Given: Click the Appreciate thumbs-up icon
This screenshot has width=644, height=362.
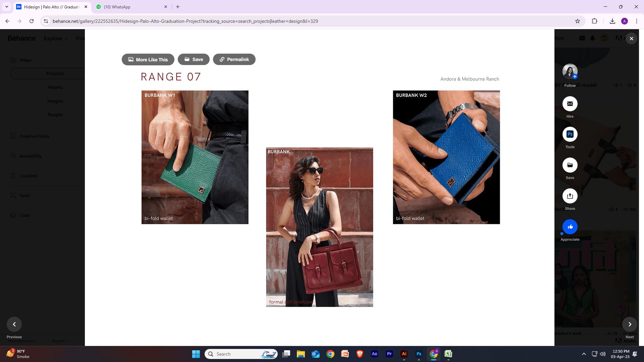Looking at the screenshot, I should click(570, 227).
